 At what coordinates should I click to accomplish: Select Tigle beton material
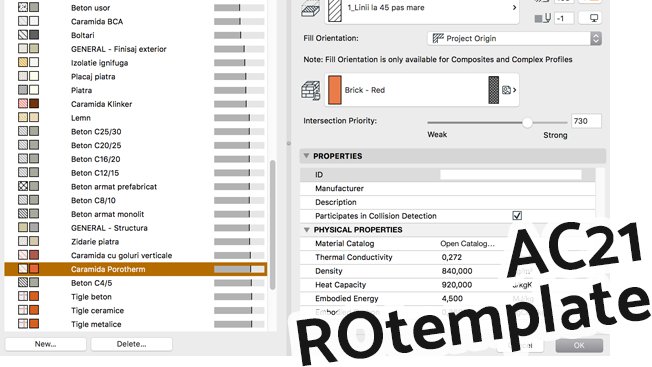pyautogui.click(x=136, y=296)
